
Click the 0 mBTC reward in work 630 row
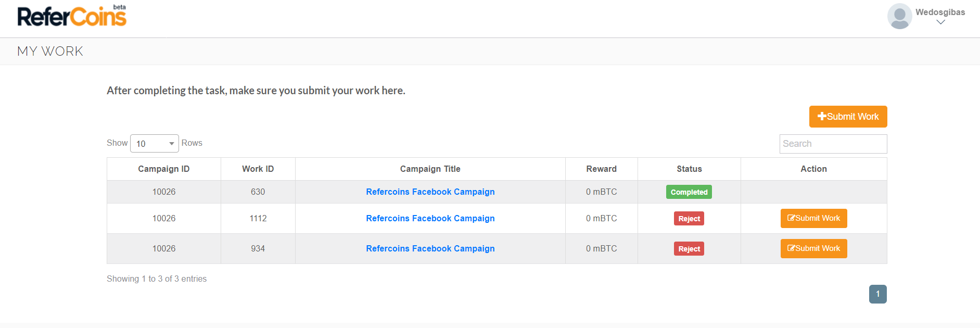point(602,192)
